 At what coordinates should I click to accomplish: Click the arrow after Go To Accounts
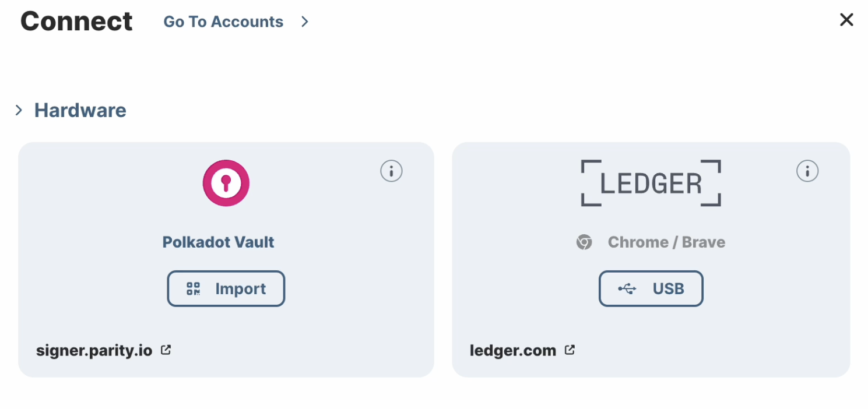[x=304, y=22]
